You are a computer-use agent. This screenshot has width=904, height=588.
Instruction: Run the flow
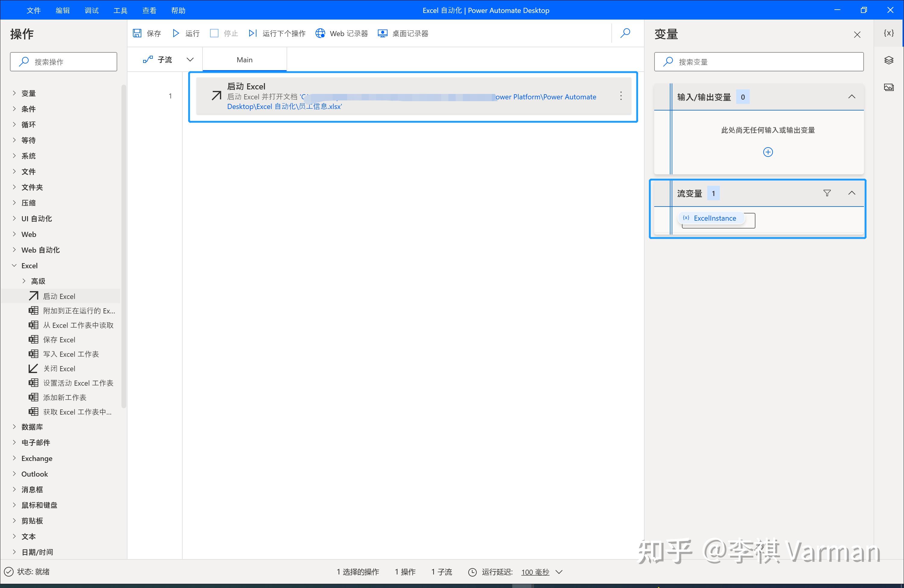coord(175,33)
